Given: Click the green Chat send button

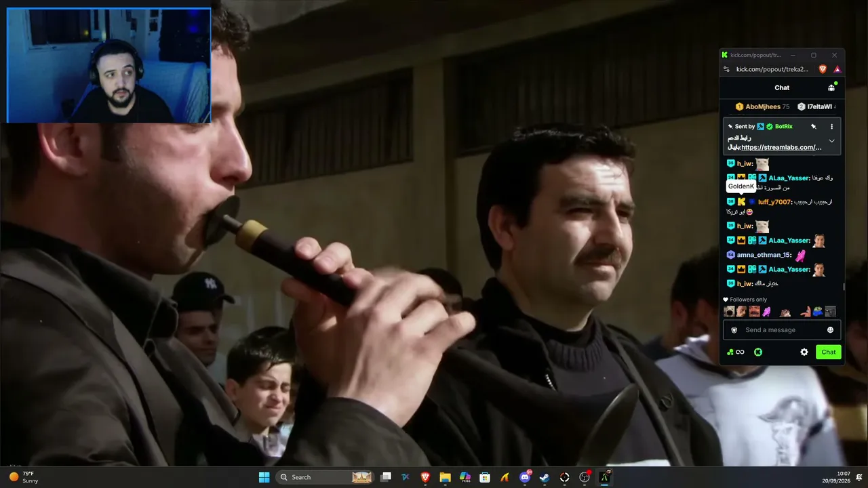Looking at the screenshot, I should (x=829, y=352).
